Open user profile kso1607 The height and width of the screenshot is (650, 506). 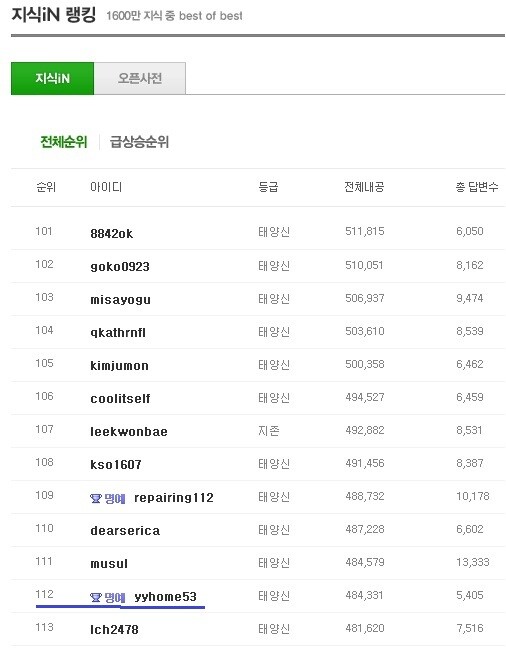[x=116, y=464]
